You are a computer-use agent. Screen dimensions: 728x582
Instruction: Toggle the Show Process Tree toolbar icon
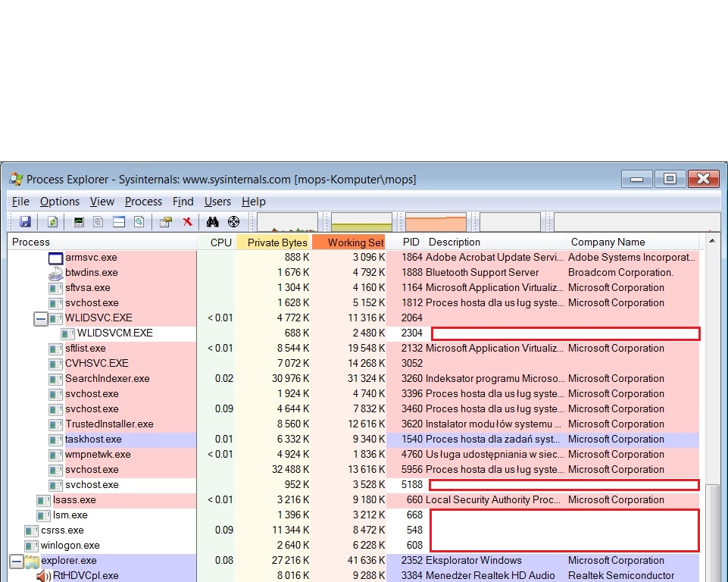click(x=98, y=221)
